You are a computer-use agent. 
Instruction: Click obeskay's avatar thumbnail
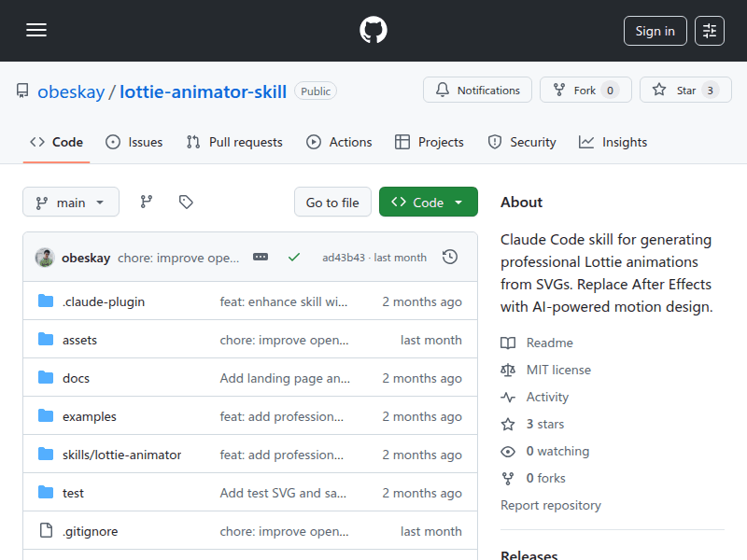pos(45,258)
